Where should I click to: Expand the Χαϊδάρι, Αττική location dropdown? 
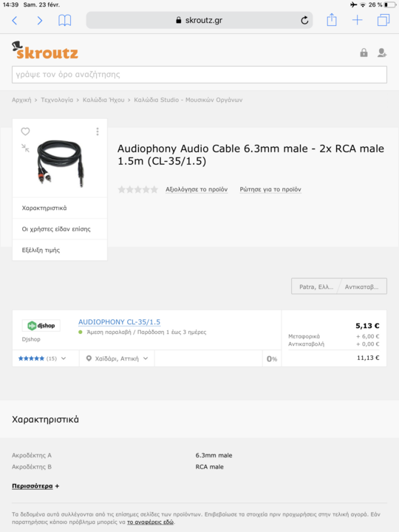point(117,358)
